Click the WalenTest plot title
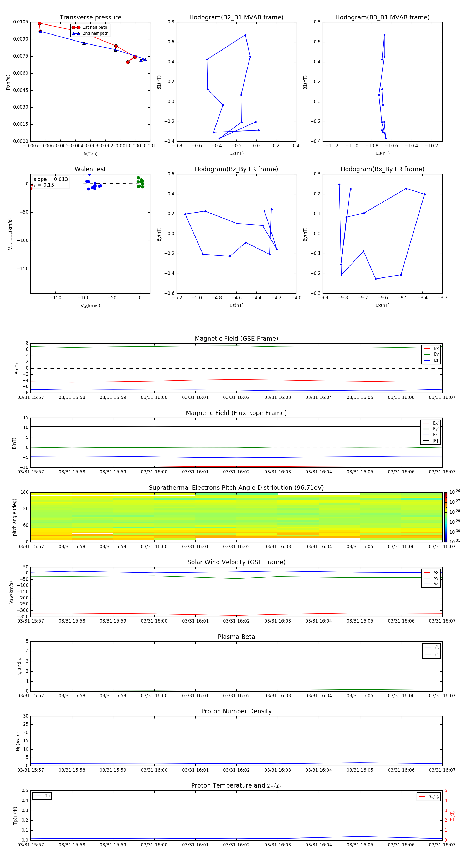 [90, 169]
